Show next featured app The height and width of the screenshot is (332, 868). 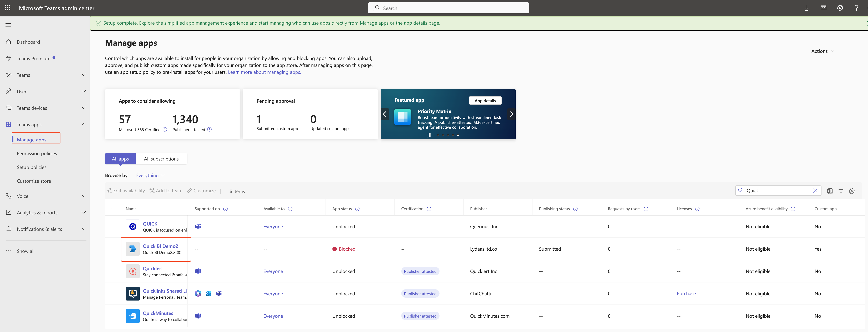coord(511,114)
